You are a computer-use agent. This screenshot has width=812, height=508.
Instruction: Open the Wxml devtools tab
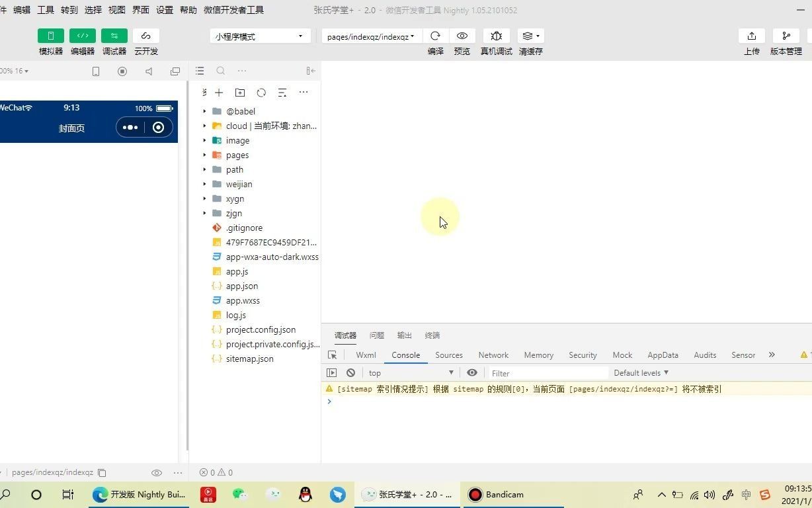click(366, 355)
